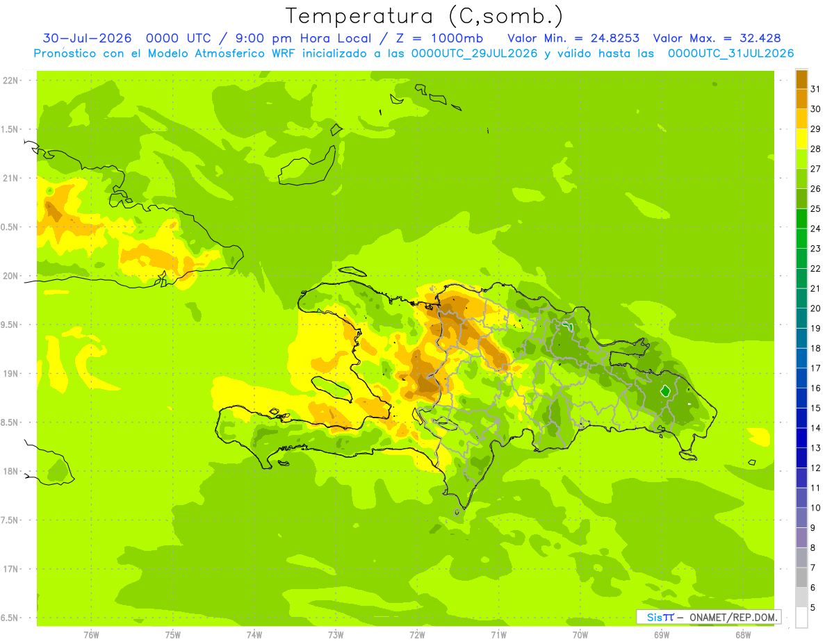Click the '20N' latitude label

[x=10, y=276]
